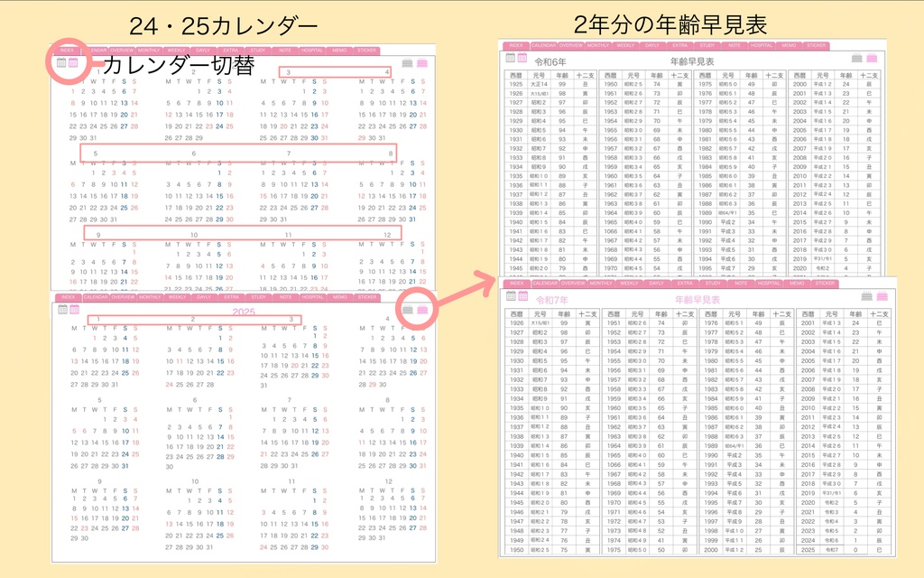Tap gray calendar icon on 令和6年 age chart
Screen dimensions: 924x578
pyautogui.click(x=511, y=57)
